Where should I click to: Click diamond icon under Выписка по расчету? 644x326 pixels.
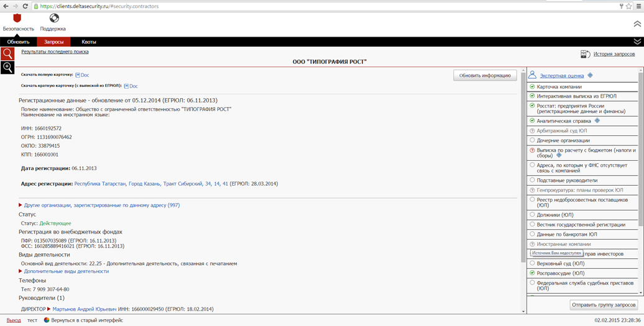pos(559,156)
